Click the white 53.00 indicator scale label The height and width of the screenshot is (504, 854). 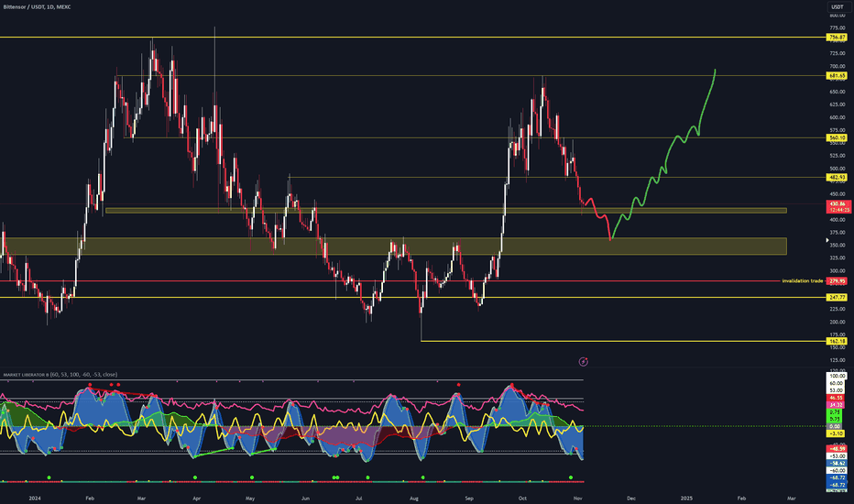pos(837,390)
